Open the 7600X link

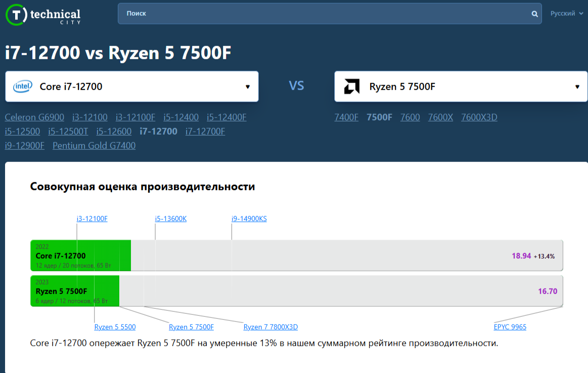coord(441,117)
